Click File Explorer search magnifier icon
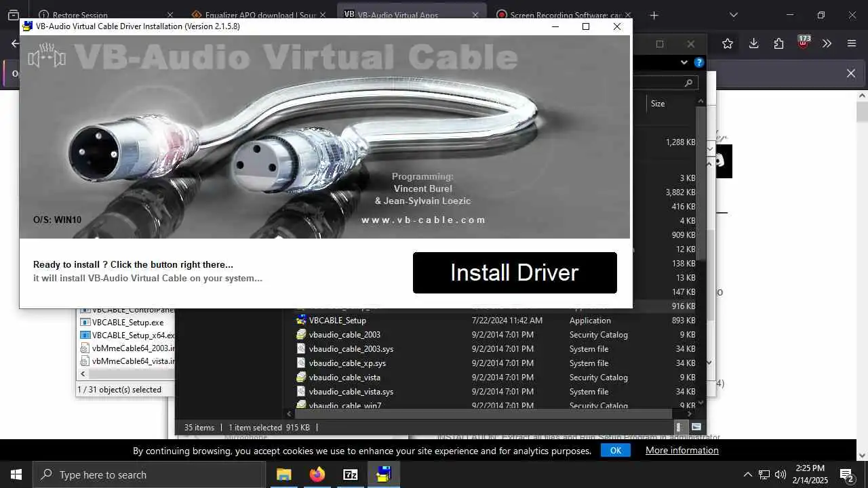 point(689,83)
